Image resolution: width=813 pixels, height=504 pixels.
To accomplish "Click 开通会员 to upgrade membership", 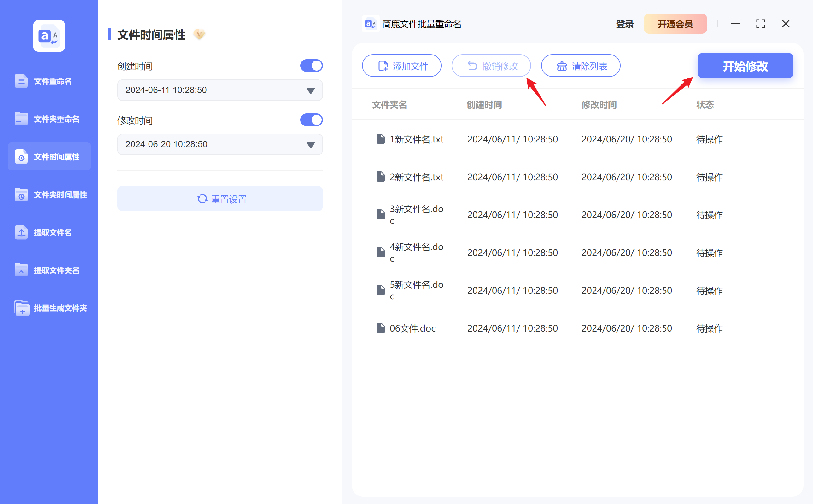I will click(675, 24).
